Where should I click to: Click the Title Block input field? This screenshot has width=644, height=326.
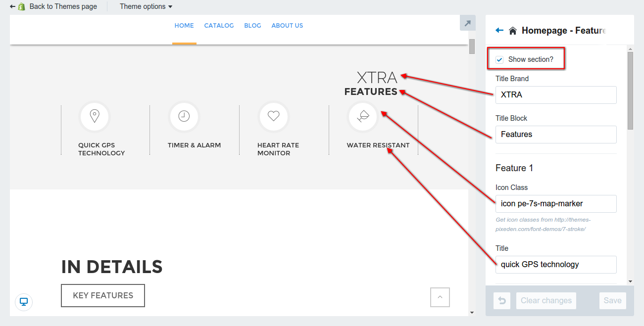point(556,135)
